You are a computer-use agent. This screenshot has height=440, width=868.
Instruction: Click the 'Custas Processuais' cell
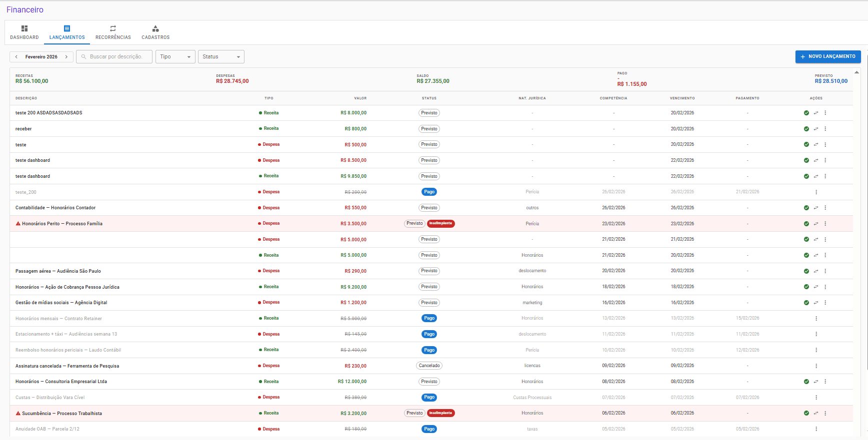point(532,398)
